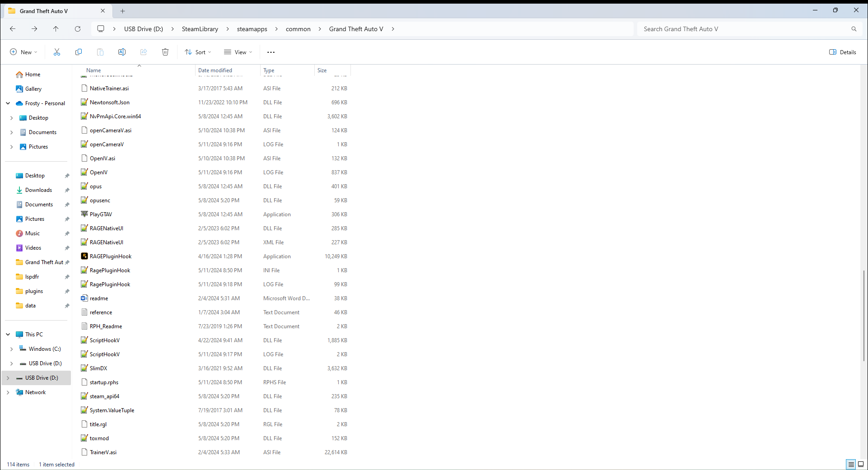Sort by Type column header
The image size is (868, 470).
coord(269,70)
